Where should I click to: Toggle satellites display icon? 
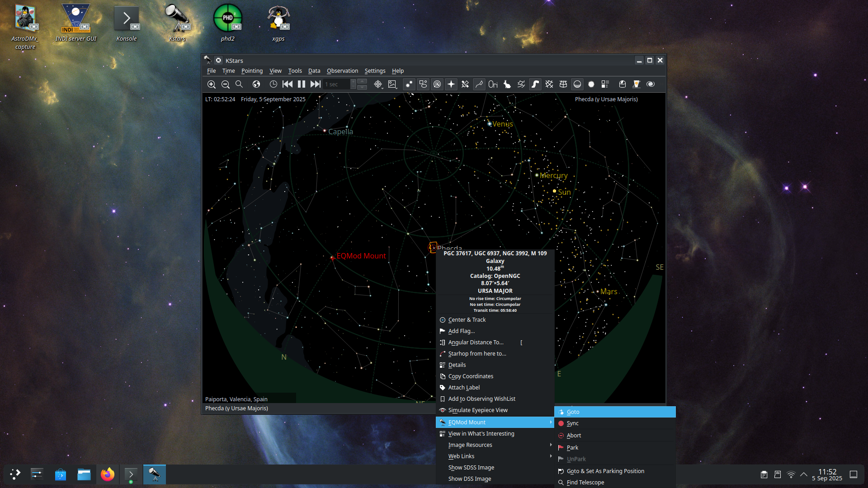pyautogui.click(x=465, y=84)
